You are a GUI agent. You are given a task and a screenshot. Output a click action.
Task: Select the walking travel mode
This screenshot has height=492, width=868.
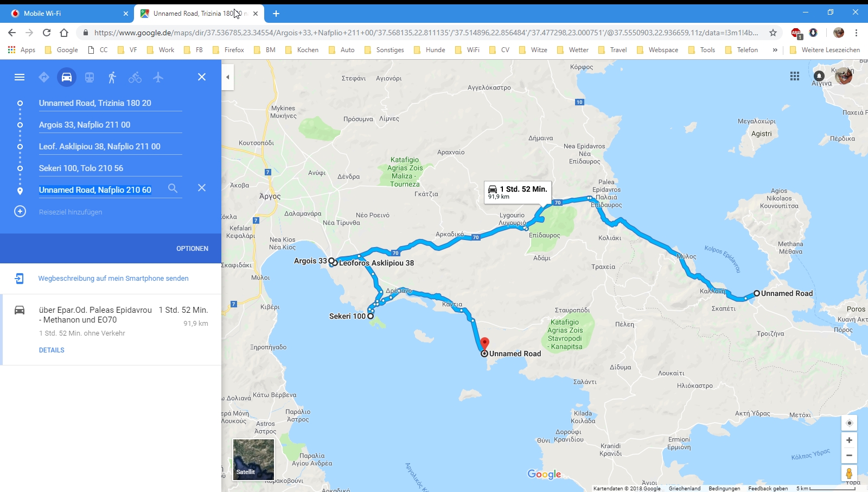tap(112, 77)
